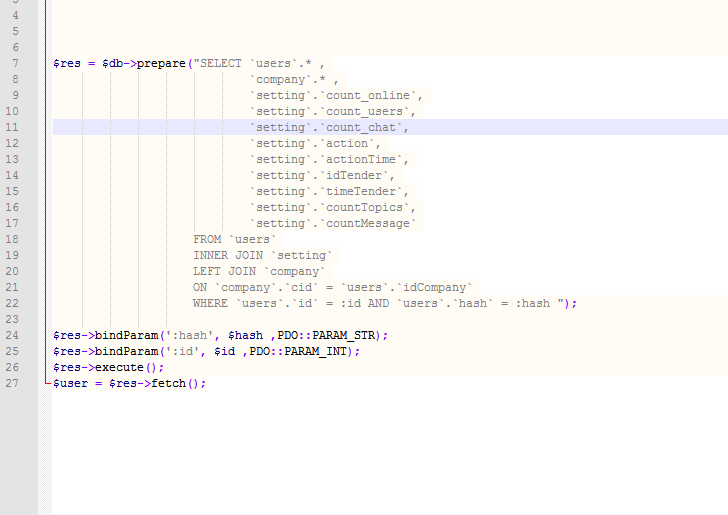728x515 pixels.
Task: Place cursor on the $db variable
Action: point(113,64)
